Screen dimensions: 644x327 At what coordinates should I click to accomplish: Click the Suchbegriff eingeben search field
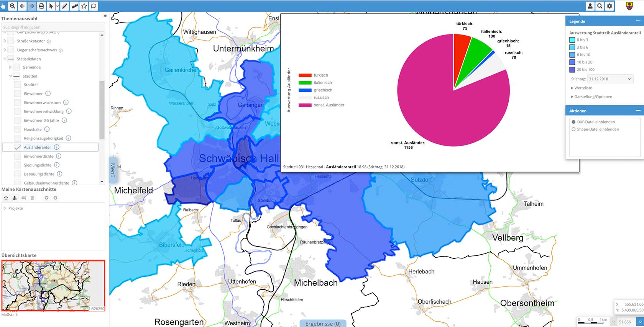click(x=53, y=27)
